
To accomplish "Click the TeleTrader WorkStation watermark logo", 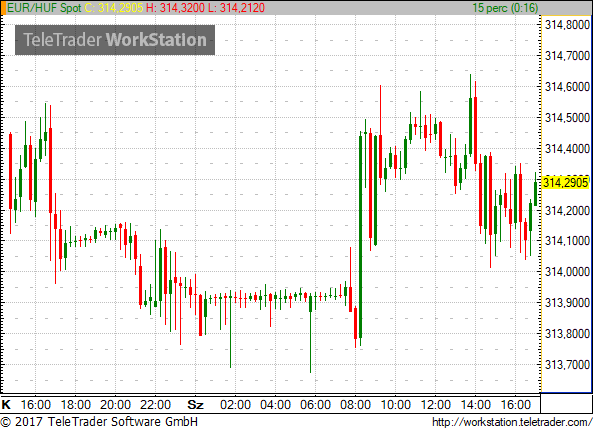I will 115,40.
